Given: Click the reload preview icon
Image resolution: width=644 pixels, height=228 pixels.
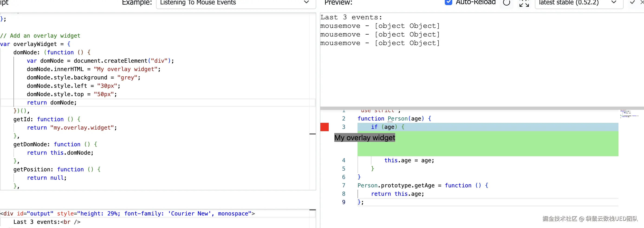Looking at the screenshot, I should tap(507, 3).
